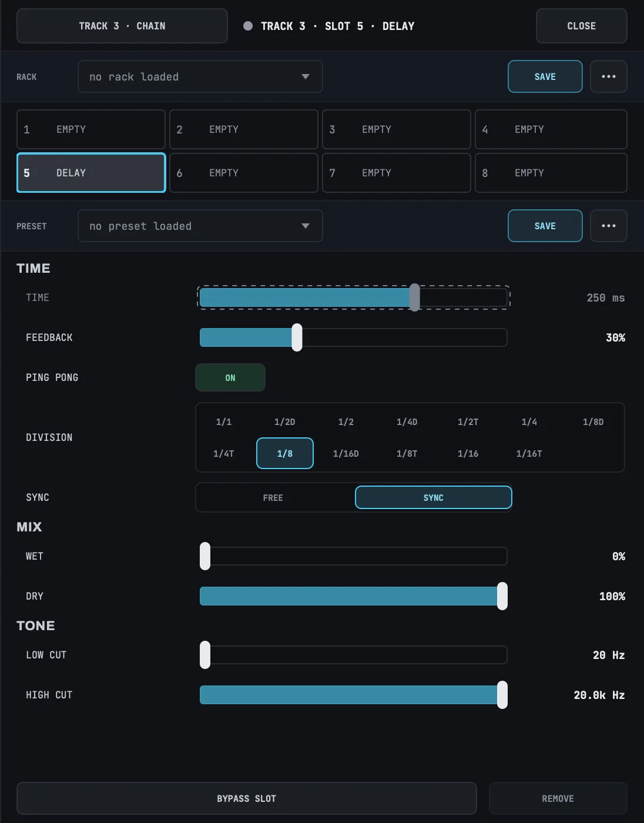Screen dimensions: 644x823
Task: Save the current preset
Action: [545, 226]
